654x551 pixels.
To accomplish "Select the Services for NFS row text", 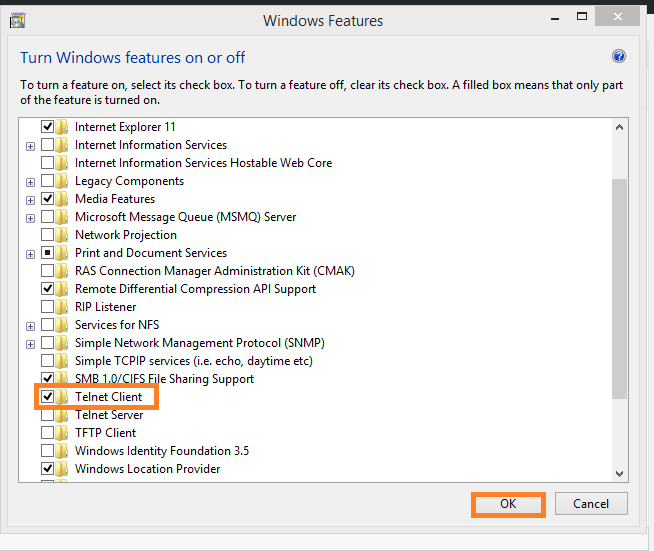I will click(117, 325).
